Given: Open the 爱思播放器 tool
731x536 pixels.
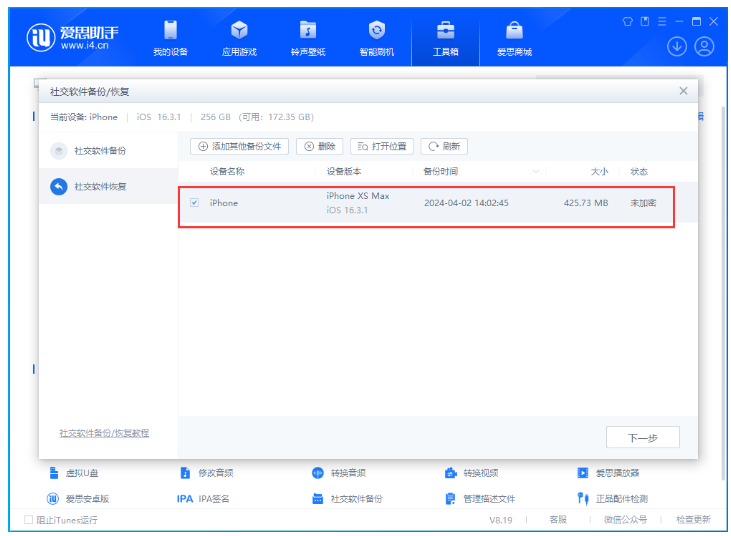Looking at the screenshot, I should (x=608, y=473).
